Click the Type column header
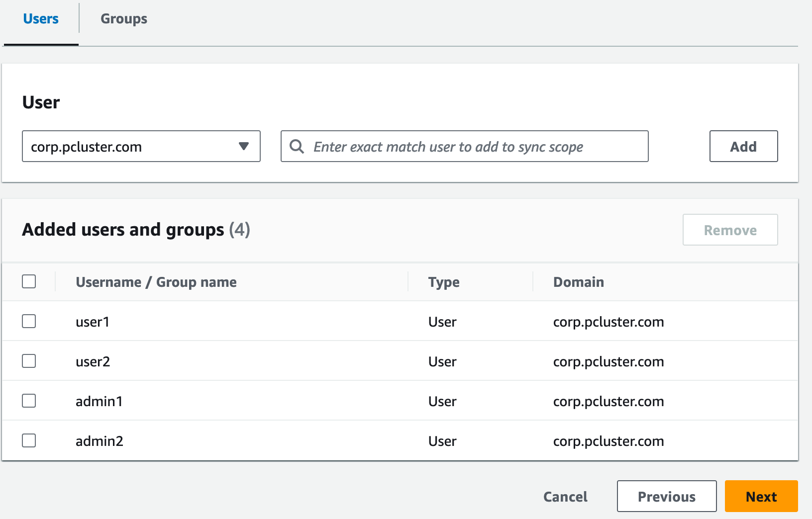The width and height of the screenshot is (812, 519). coord(444,282)
